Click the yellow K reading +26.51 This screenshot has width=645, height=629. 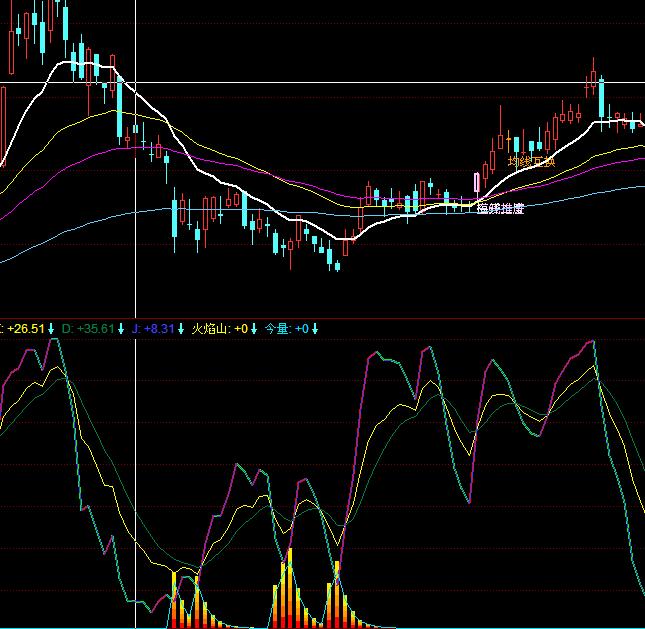point(28,328)
